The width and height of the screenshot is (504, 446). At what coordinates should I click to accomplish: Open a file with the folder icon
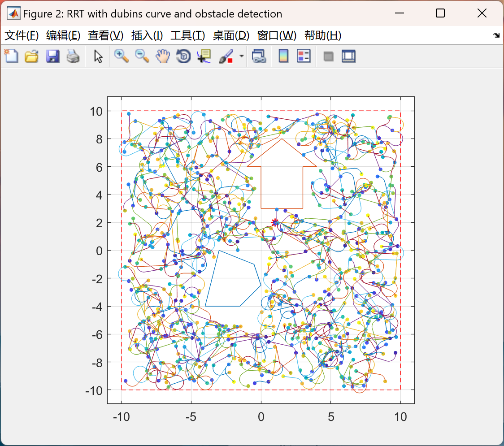[x=31, y=56]
